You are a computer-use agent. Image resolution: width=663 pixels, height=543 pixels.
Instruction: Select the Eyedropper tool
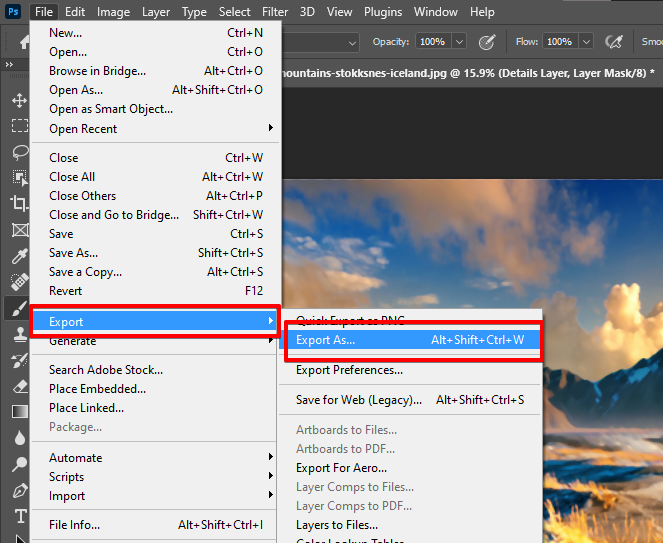coord(19,255)
